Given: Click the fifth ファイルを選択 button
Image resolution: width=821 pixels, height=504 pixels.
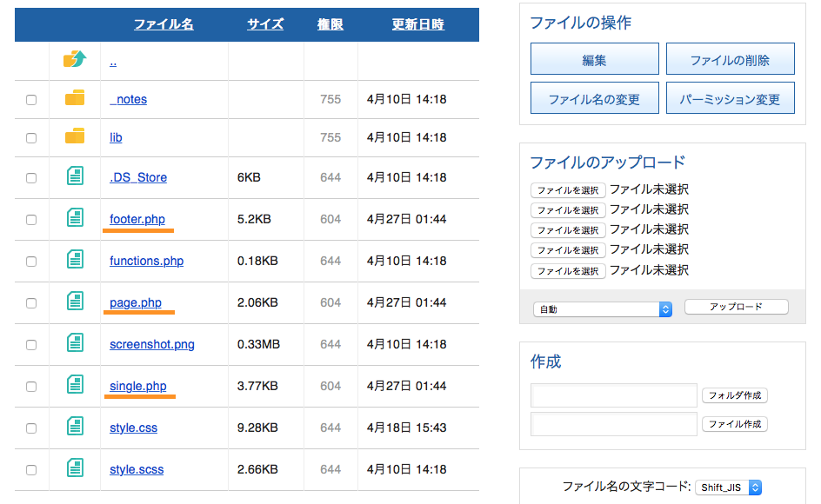Looking at the screenshot, I should (568, 270).
